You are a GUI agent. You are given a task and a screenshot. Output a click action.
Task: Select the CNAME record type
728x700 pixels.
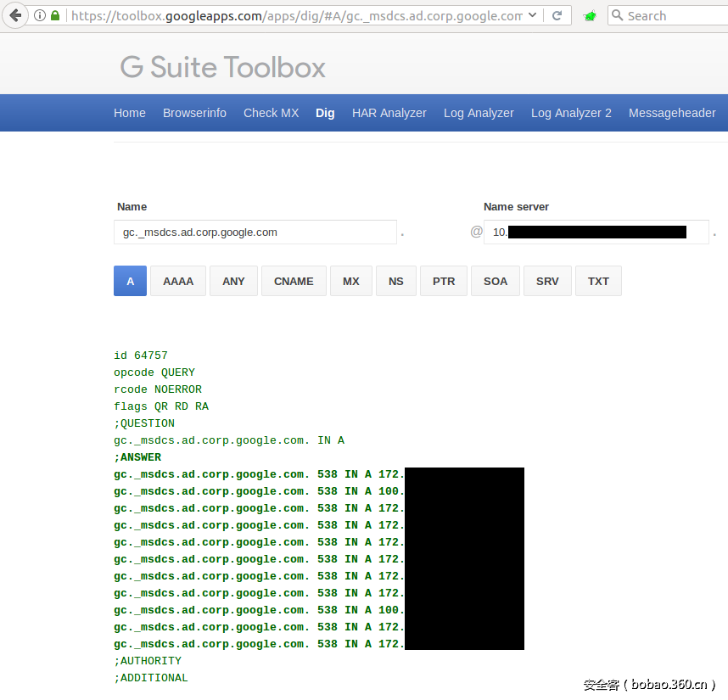coord(294,281)
